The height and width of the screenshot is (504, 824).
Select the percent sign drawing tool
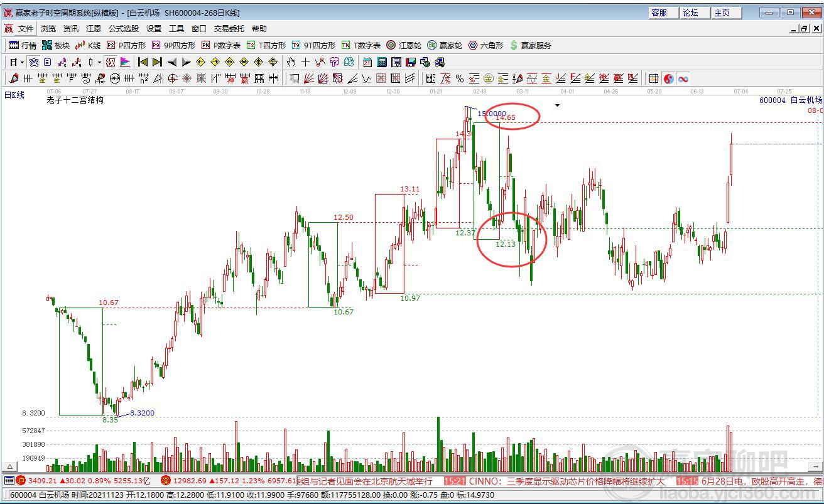[460, 78]
